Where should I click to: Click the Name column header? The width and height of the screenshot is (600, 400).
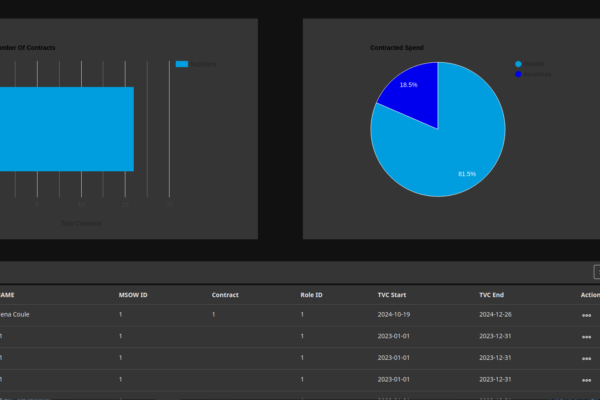(x=8, y=295)
